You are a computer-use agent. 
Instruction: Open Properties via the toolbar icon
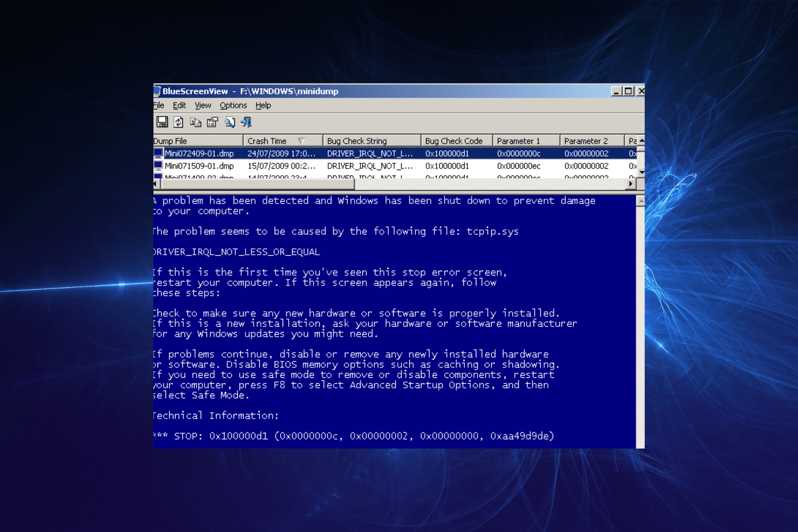212,122
